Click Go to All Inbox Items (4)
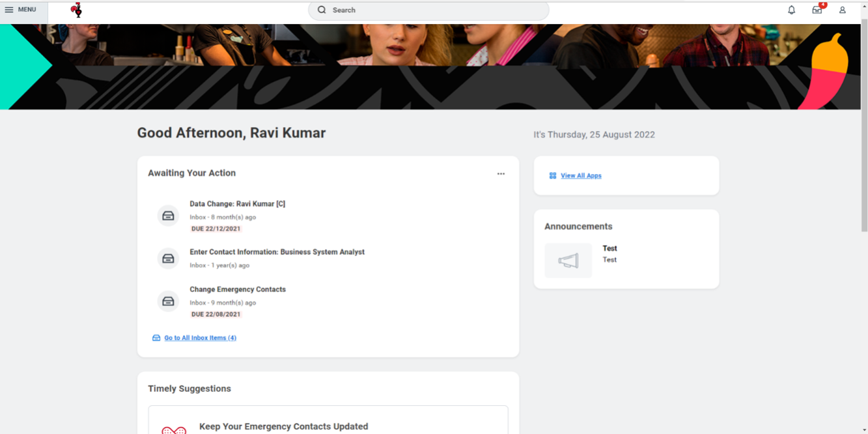868x434 pixels. click(x=200, y=338)
